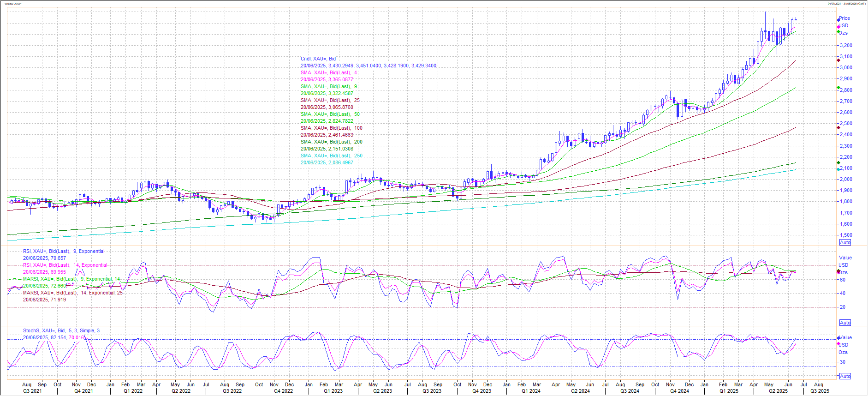The image size is (868, 396).
Task: Select the MARSI 9 Exponential 14 legend entry
Action: pos(71,279)
